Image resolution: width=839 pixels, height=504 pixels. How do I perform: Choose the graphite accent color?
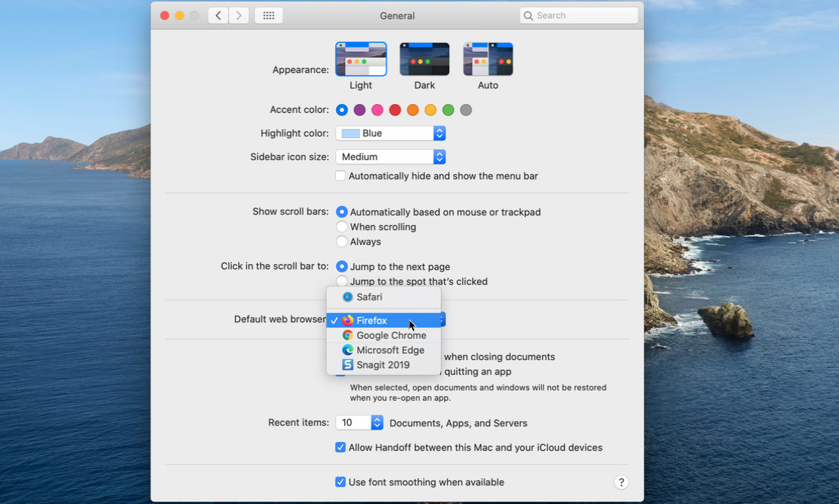pos(466,110)
